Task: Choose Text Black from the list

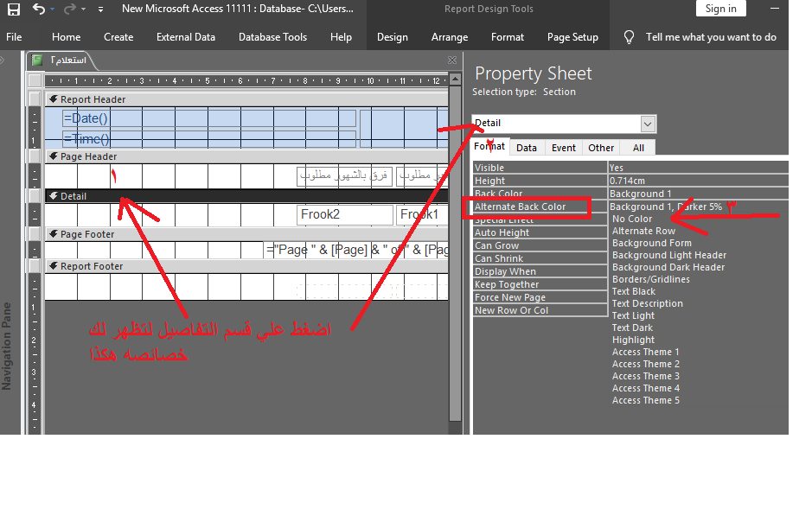Action: (x=634, y=291)
